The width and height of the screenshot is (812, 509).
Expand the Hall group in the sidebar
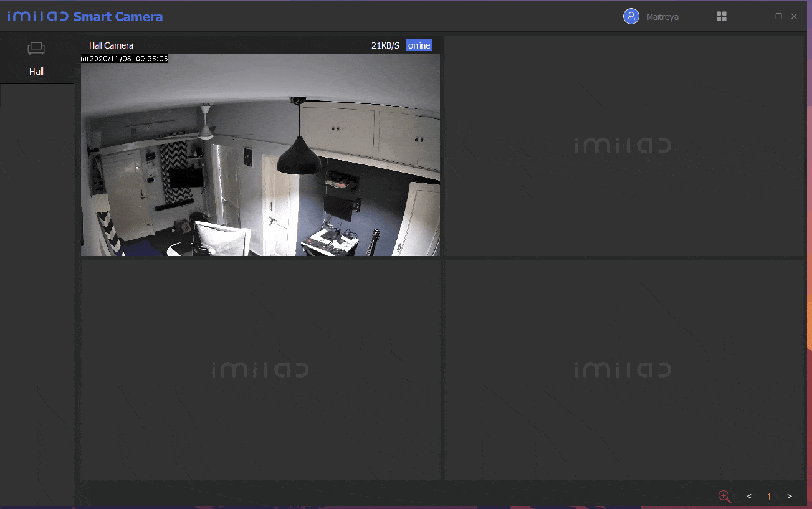click(x=37, y=58)
